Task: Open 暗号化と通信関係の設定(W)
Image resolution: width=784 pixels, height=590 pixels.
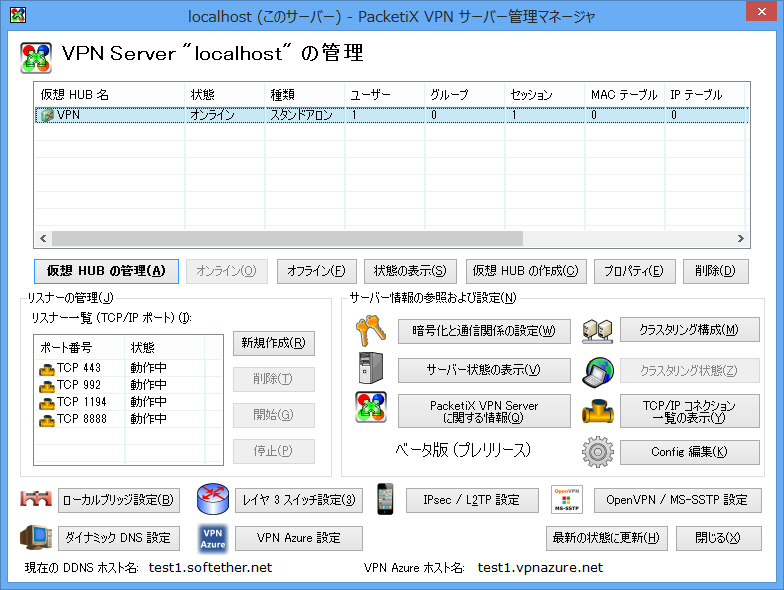Action: coord(484,331)
